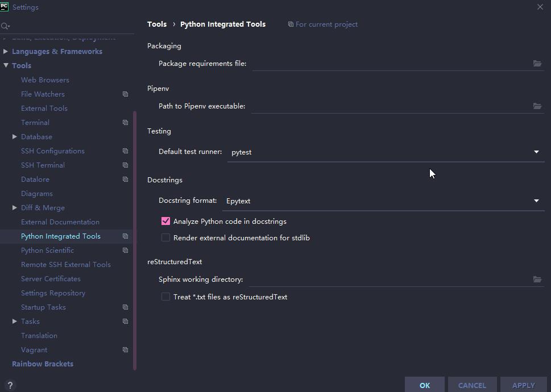Close the Settings dialog
The width and height of the screenshot is (551, 392).
point(540,7)
